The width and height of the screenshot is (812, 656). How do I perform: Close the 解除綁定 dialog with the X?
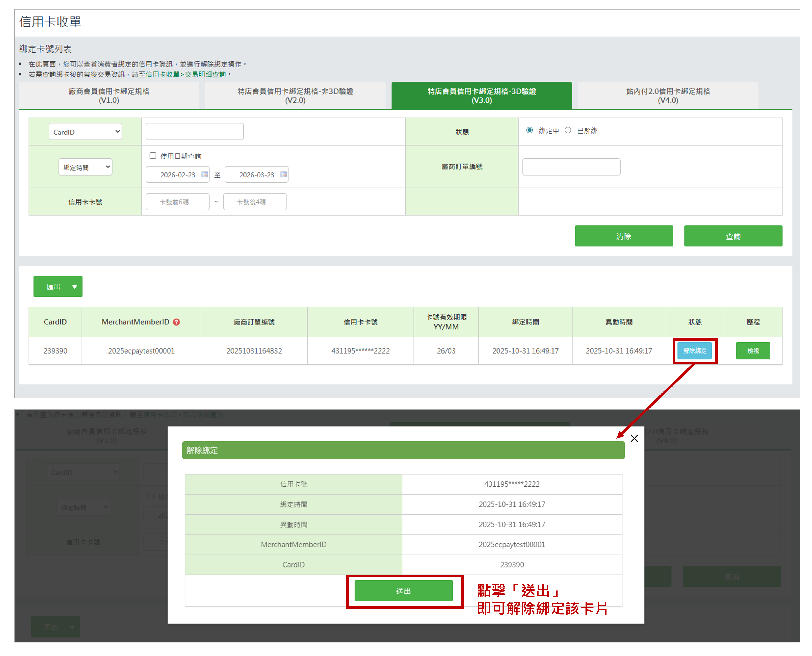(634, 438)
